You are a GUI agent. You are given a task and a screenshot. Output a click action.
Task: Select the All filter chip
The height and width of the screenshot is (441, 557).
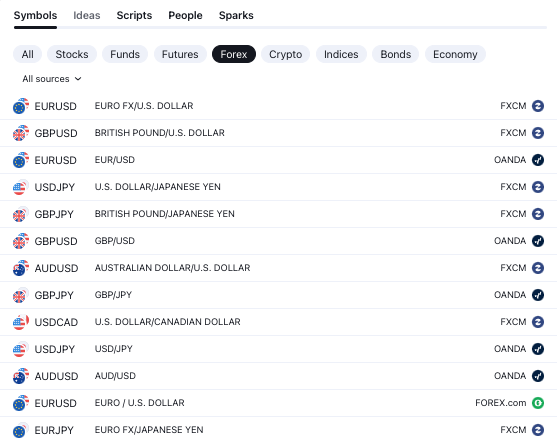(27, 54)
